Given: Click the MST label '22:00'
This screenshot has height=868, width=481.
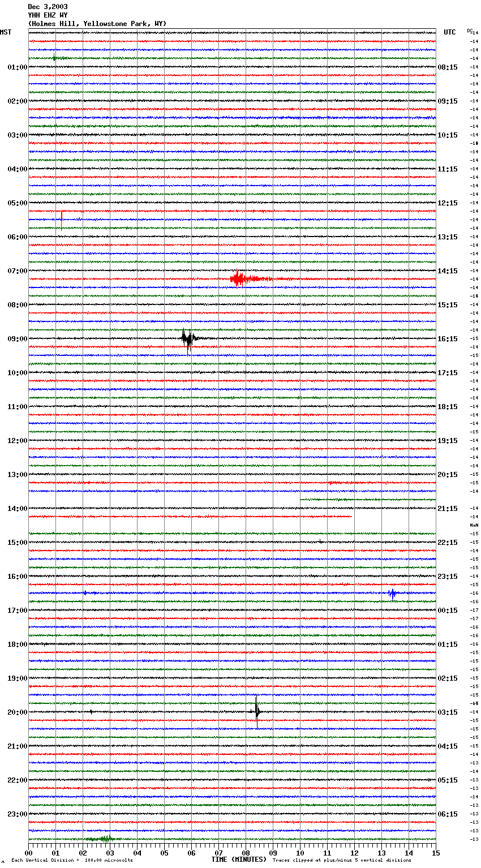Looking at the screenshot, I should pyautogui.click(x=18, y=780).
